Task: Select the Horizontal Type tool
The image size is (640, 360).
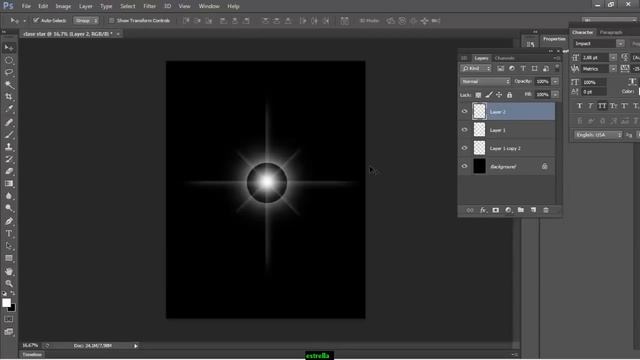Action: point(9,233)
